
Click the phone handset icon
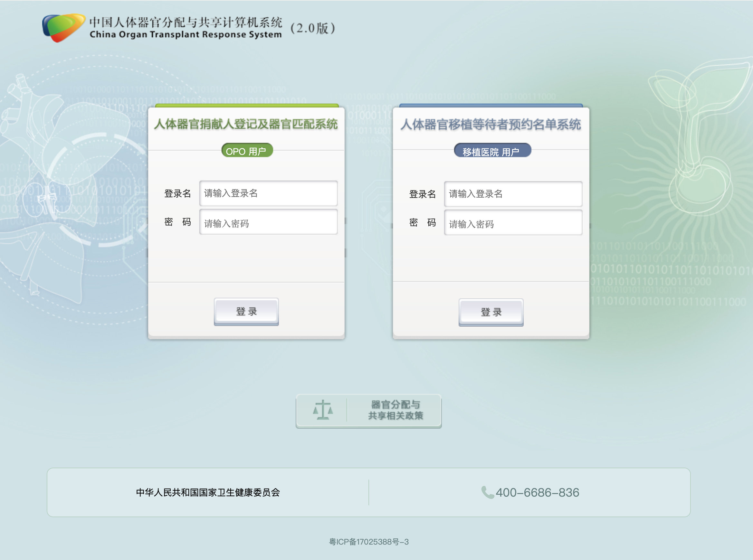tap(487, 492)
